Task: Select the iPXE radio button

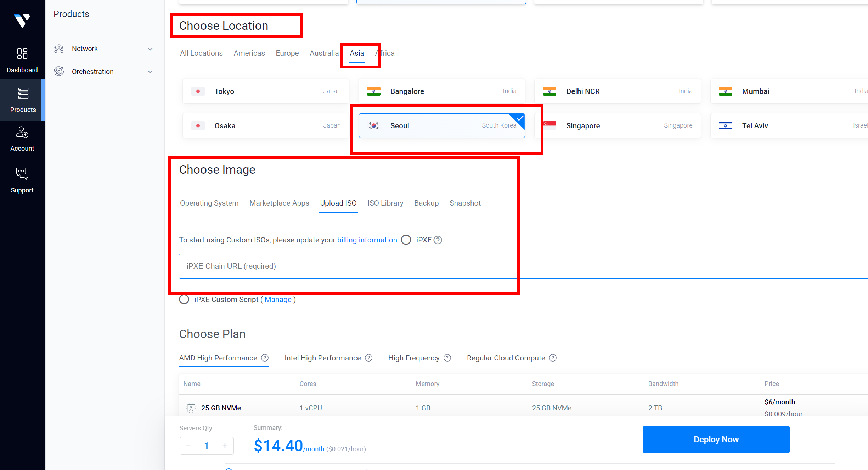Action: (x=406, y=240)
